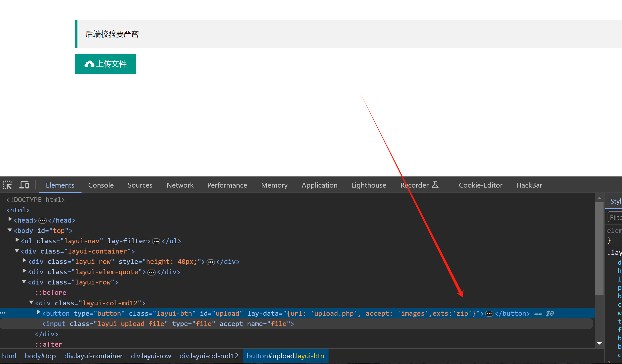622x364 pixels.
Task: Select the input layui-upload-file node
Action: point(168,324)
